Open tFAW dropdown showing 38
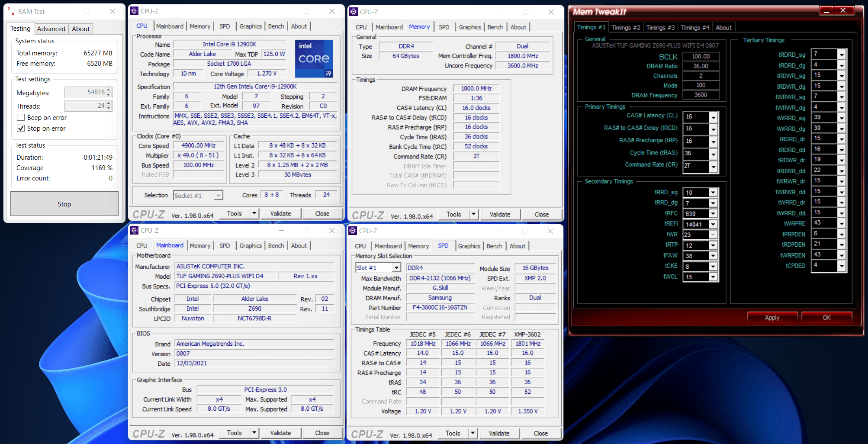Viewport: 868px width, 444px height. 713,256
